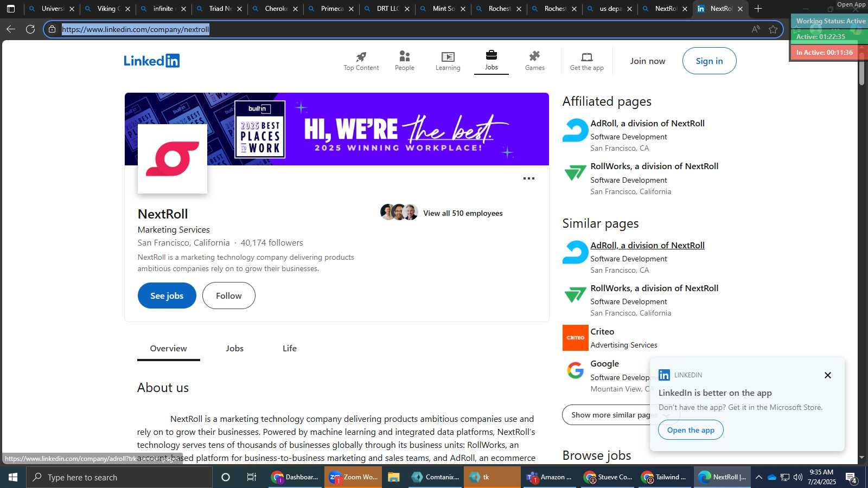Open Zoom Workplace from taskbar

(353, 477)
